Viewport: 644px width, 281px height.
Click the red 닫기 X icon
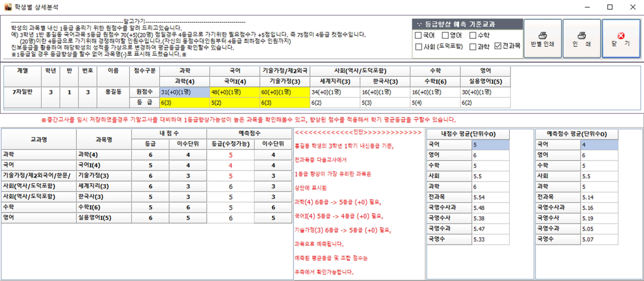[621, 36]
